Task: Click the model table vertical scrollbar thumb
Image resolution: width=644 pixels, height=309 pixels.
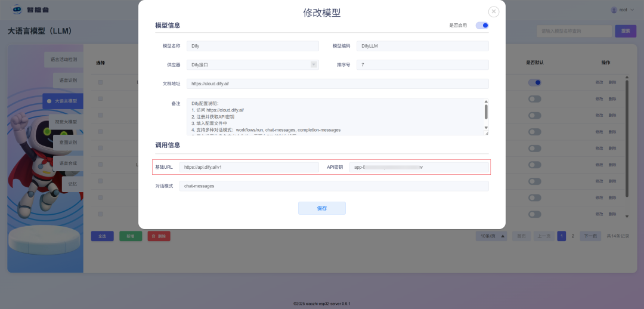Action: point(627,138)
